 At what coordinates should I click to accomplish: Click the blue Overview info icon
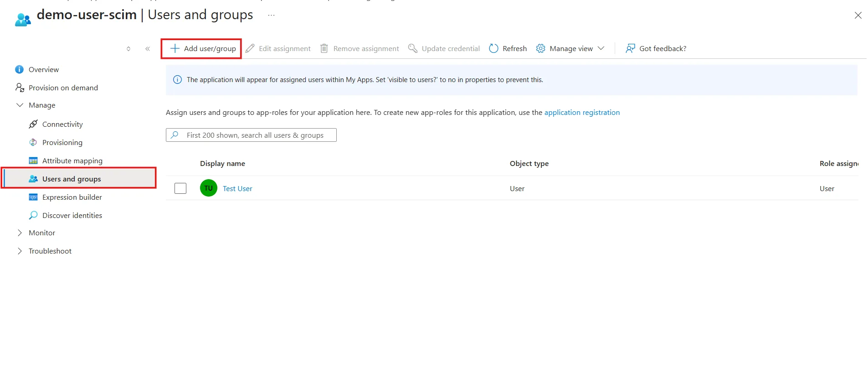click(19, 69)
